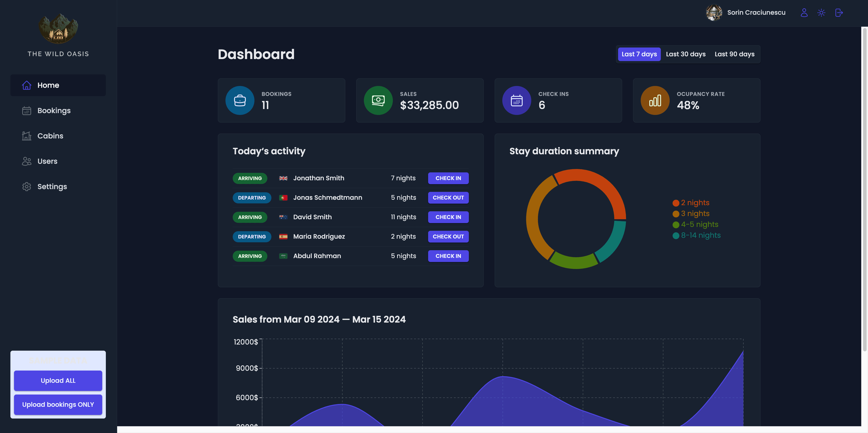Click ARRIVING tag for Jonathan Smith
Image resolution: width=868 pixels, height=433 pixels.
coord(250,178)
